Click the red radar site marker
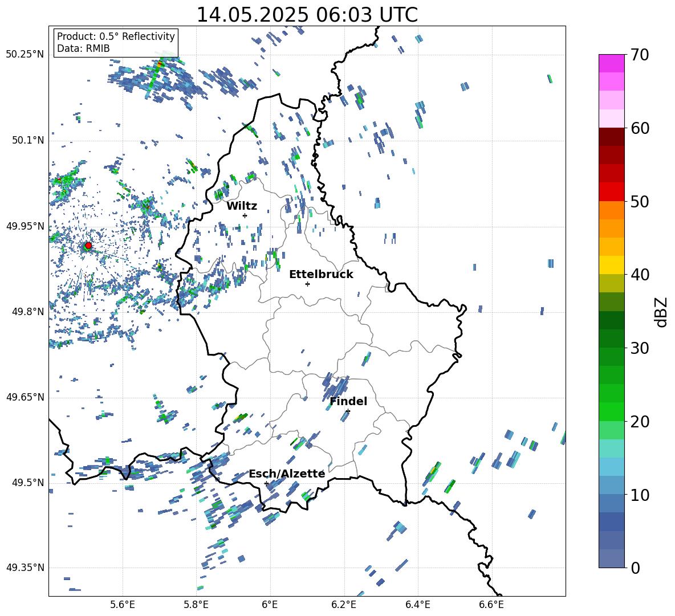 (88, 246)
